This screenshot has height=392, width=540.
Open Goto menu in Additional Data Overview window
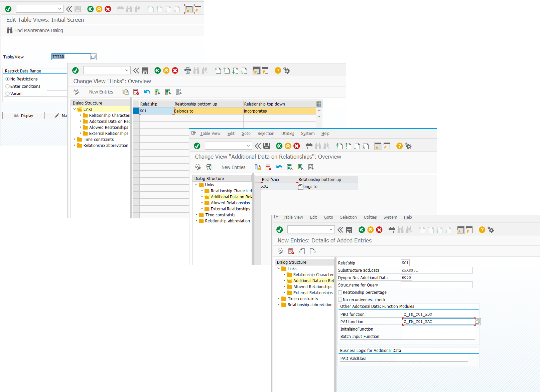(x=246, y=134)
